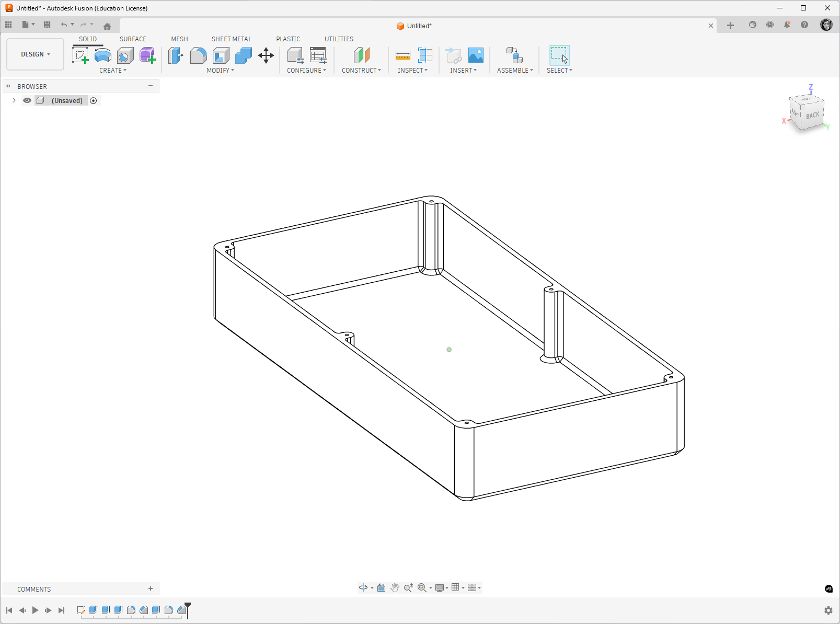Image resolution: width=840 pixels, height=624 pixels.
Task: Open the DESIGN workspace dropdown
Action: coord(36,54)
